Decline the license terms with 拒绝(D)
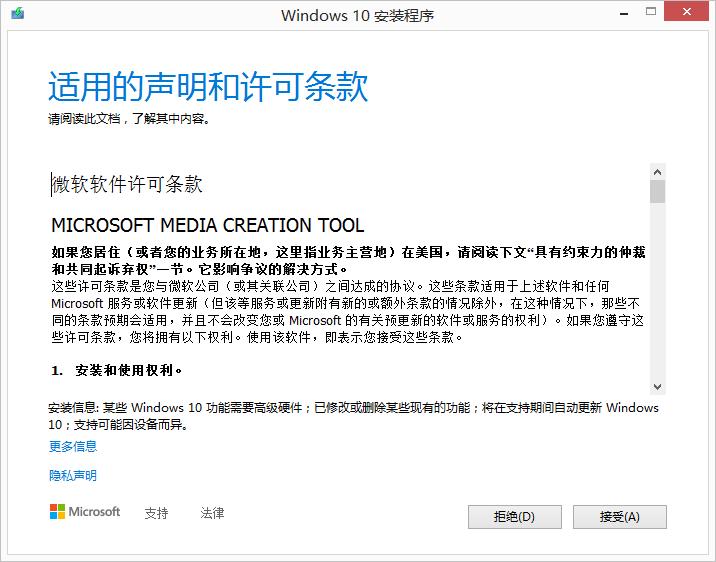The width and height of the screenshot is (716, 562). [515, 517]
